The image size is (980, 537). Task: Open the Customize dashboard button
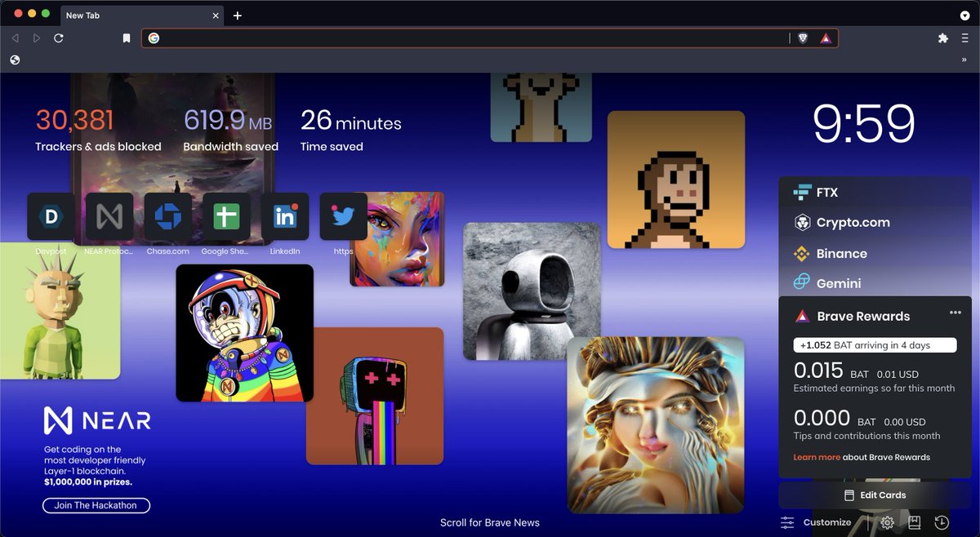[x=817, y=522]
